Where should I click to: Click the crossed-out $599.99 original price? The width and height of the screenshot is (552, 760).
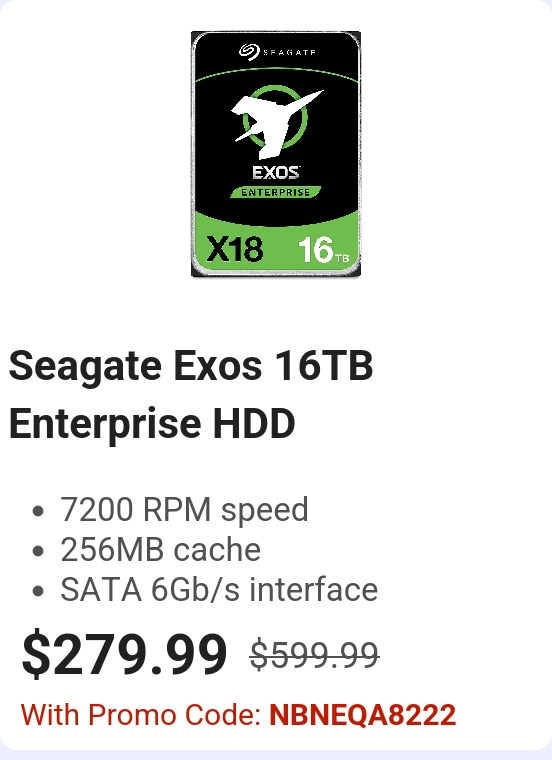(x=315, y=655)
